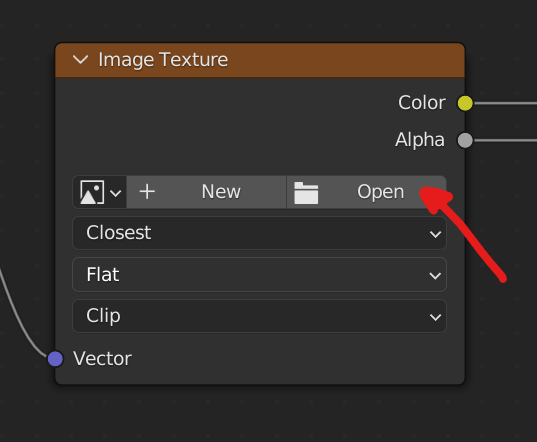
Task: Click the Vector input label
Action: point(102,359)
